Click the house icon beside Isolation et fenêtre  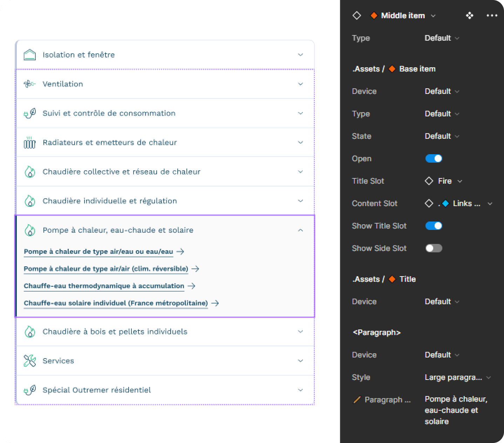(x=30, y=55)
